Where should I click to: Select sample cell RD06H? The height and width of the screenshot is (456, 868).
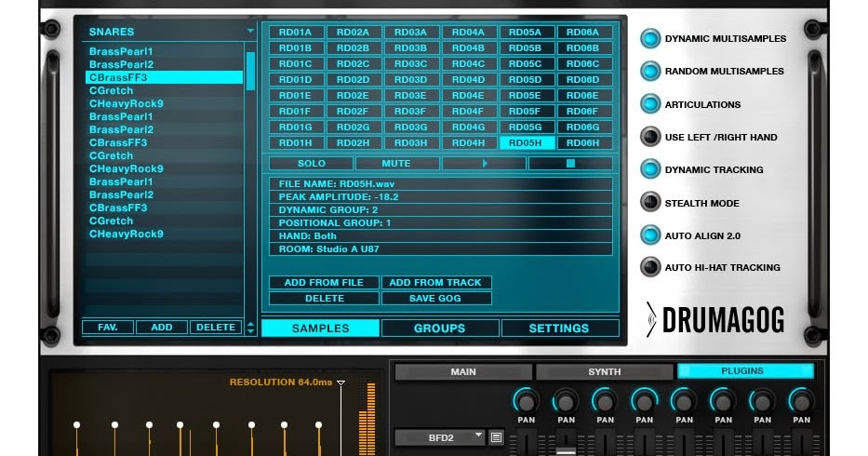point(584,143)
